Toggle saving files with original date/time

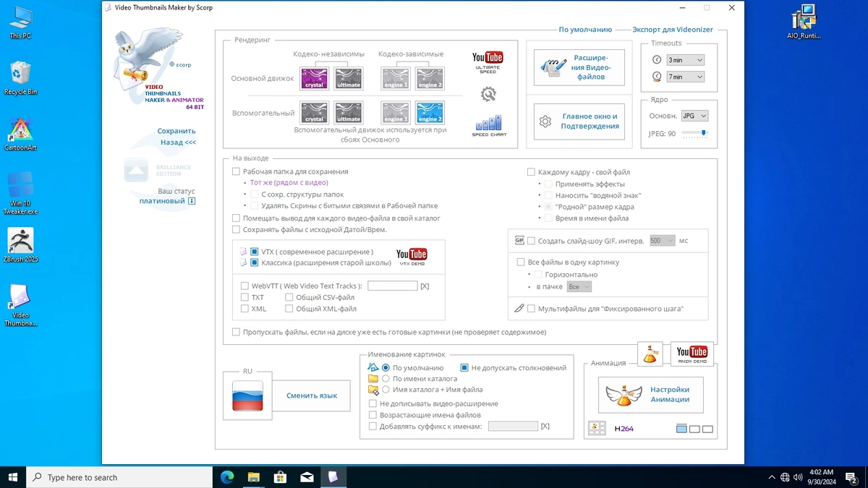(x=236, y=230)
